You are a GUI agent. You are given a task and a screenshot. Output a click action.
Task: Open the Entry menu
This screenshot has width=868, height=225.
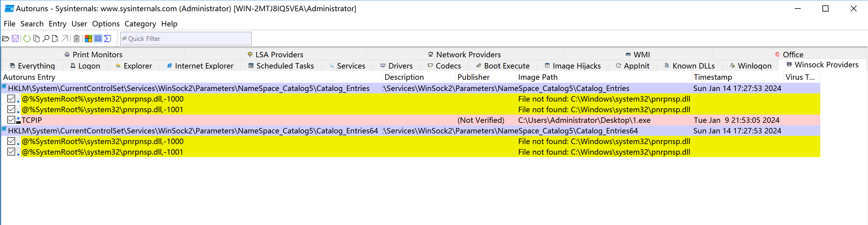(x=57, y=24)
